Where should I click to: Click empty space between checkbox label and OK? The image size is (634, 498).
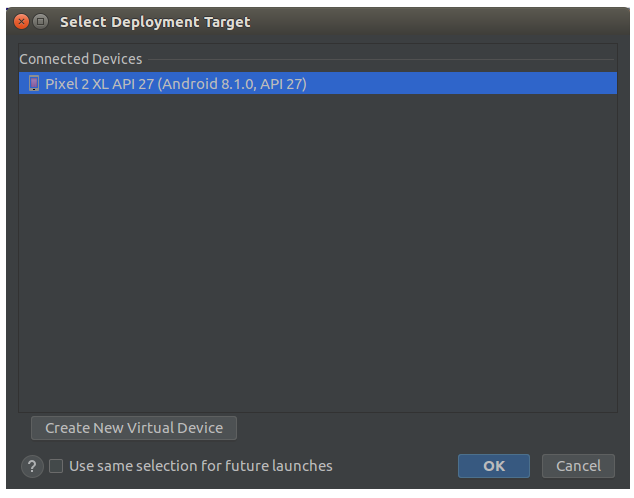(x=395, y=466)
